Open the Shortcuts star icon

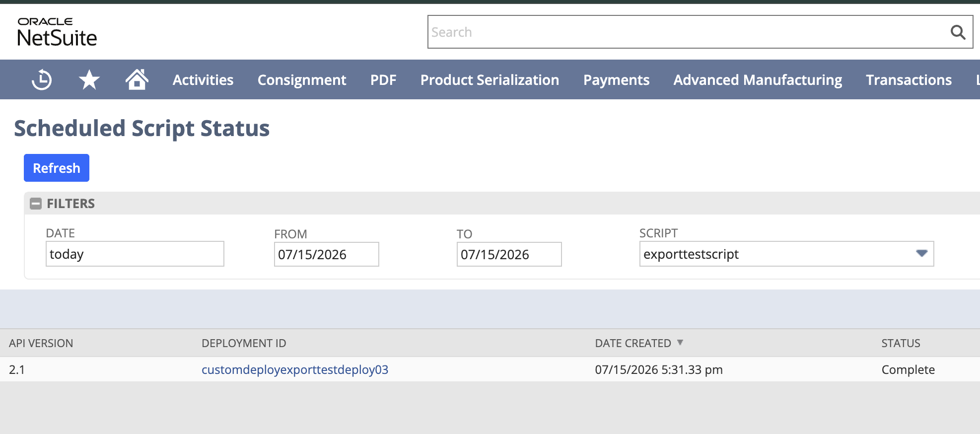pyautogui.click(x=89, y=80)
